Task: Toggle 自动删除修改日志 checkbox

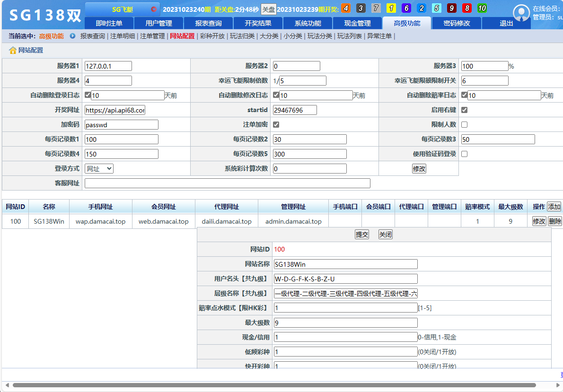Action: [x=276, y=95]
